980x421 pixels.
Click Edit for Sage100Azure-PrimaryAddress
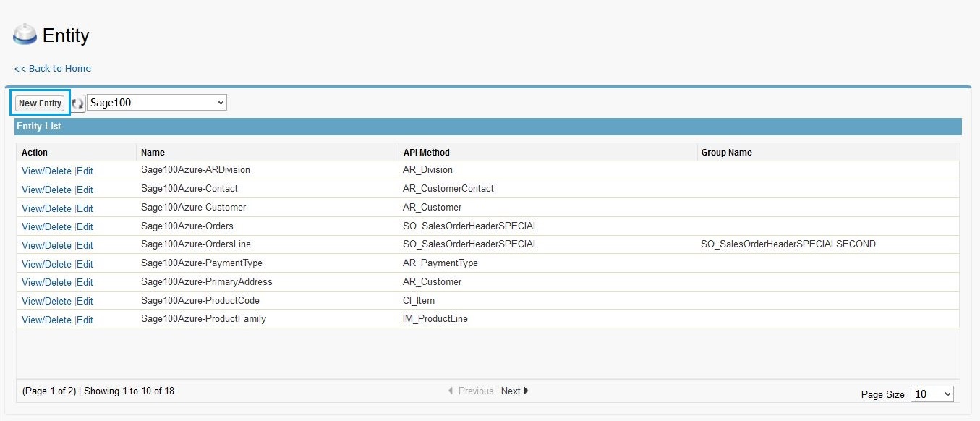[85, 282]
